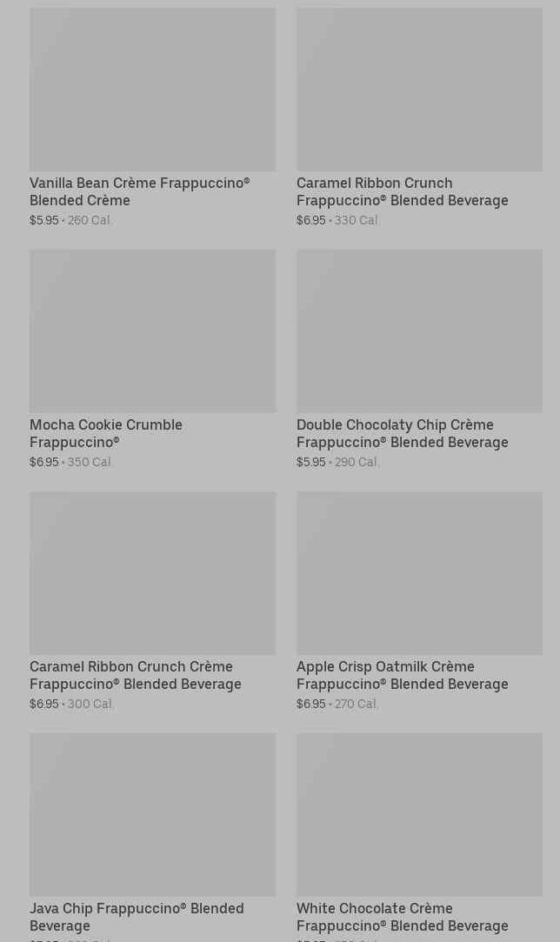The width and height of the screenshot is (560, 942).
Task: Click the $5.95 • 260 Cal. price line
Action: tap(71, 221)
